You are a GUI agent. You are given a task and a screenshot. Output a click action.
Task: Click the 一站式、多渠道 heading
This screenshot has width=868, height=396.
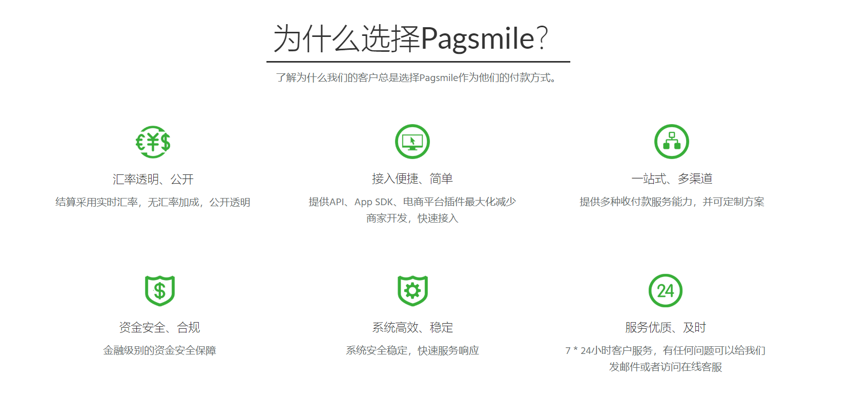tap(671, 179)
